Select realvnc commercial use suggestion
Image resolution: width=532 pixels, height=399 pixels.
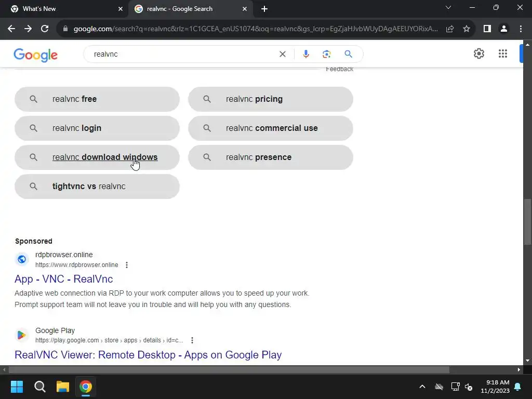(271, 128)
